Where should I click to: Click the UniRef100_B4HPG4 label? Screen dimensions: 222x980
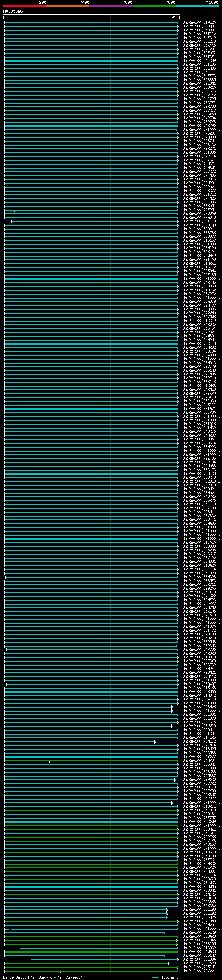[x=199, y=761]
